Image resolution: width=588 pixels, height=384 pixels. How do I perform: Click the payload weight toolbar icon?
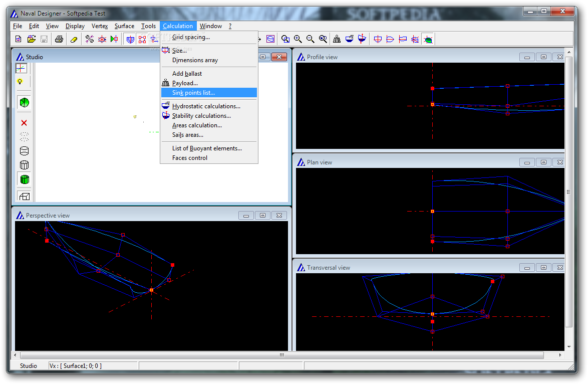tap(337, 39)
